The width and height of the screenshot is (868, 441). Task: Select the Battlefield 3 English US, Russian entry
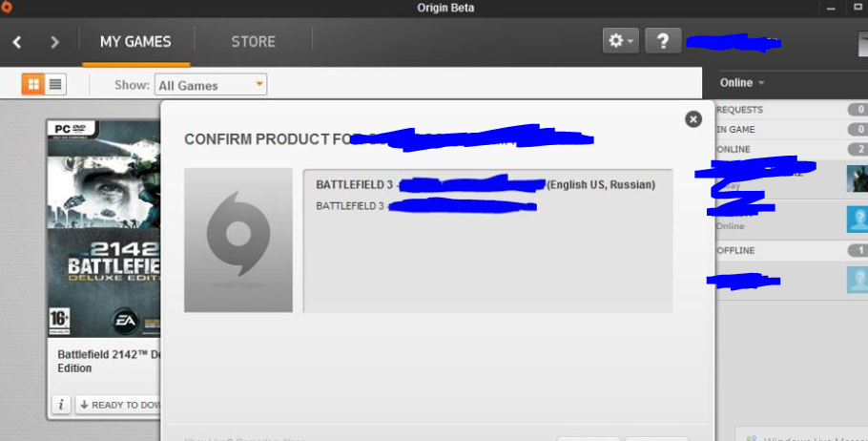pos(486,185)
